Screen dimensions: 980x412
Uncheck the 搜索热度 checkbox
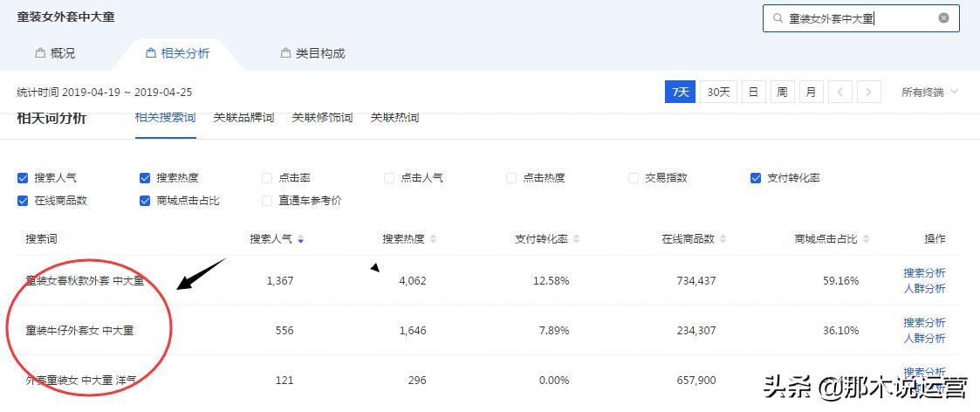point(145,178)
